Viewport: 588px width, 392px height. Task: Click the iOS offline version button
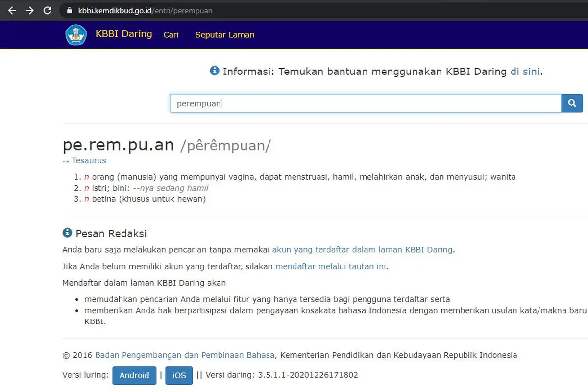click(x=179, y=375)
